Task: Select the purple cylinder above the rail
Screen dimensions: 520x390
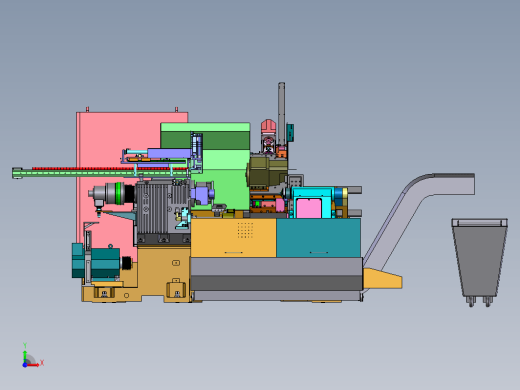Action: pos(169,154)
